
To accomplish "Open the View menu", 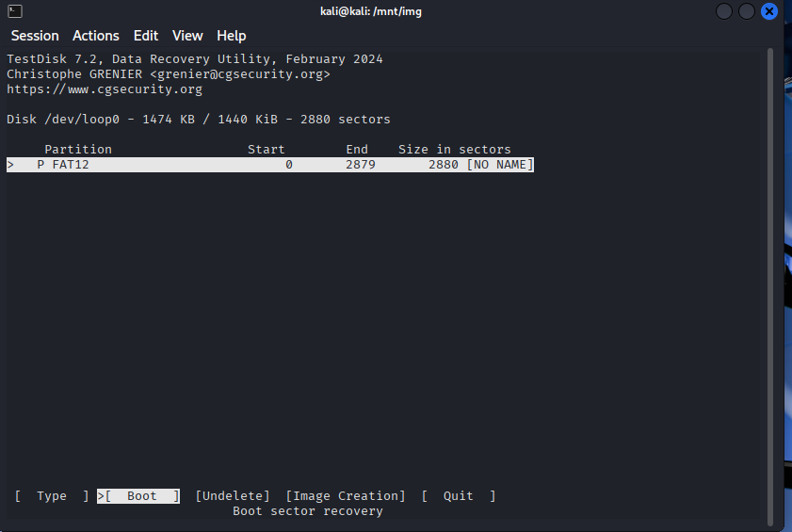I will click(187, 36).
